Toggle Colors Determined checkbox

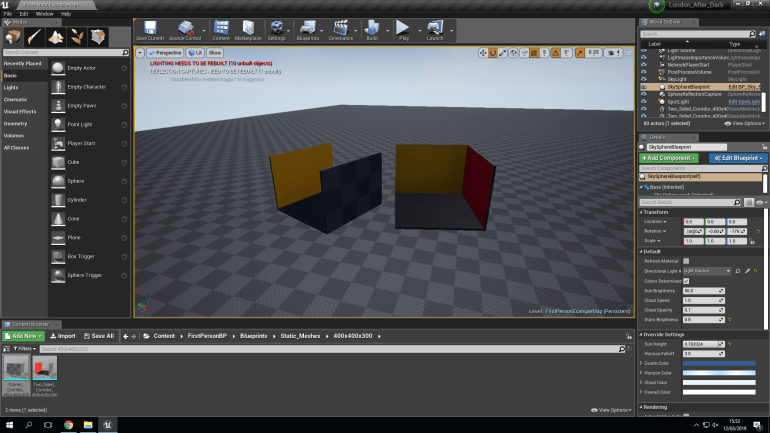tap(686, 281)
